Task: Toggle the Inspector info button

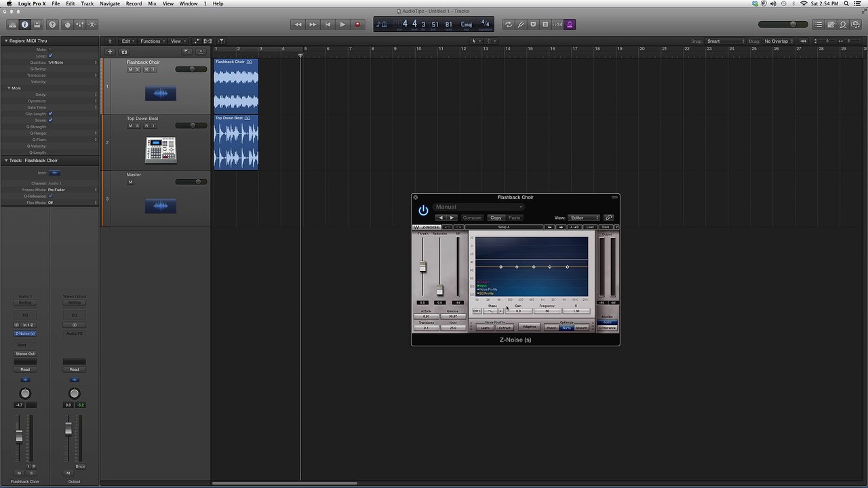Action: [25, 24]
